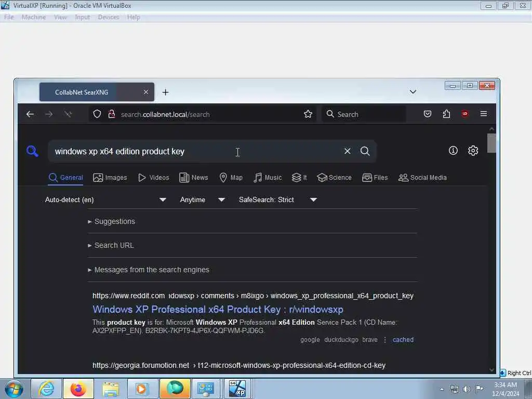The image size is (532, 399).
Task: Select the General search category
Action: [x=65, y=178]
